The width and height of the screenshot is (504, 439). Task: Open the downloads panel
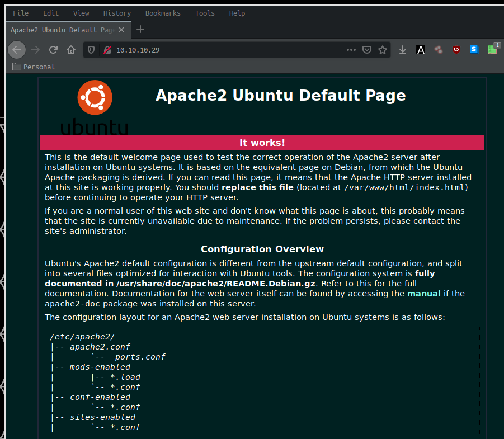(x=402, y=50)
